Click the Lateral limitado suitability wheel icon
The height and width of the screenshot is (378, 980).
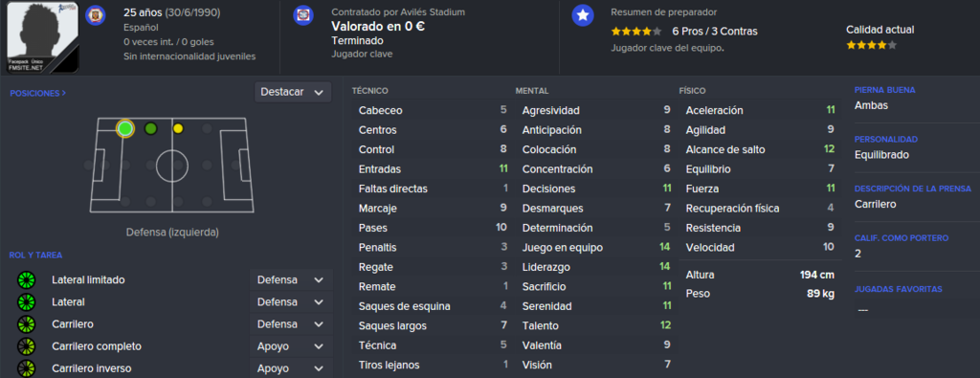tap(26, 279)
